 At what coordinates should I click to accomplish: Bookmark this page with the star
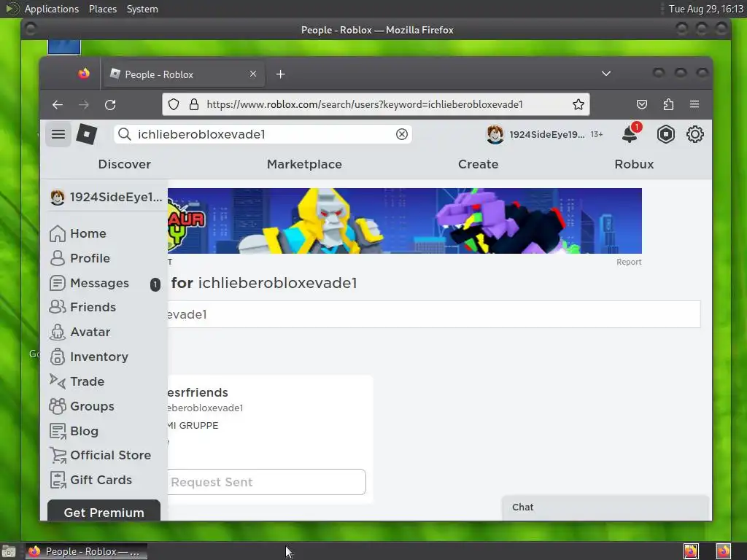(x=578, y=104)
